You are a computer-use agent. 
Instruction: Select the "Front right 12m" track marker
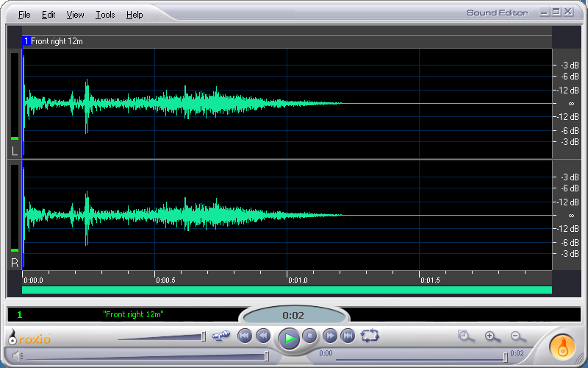click(56, 41)
